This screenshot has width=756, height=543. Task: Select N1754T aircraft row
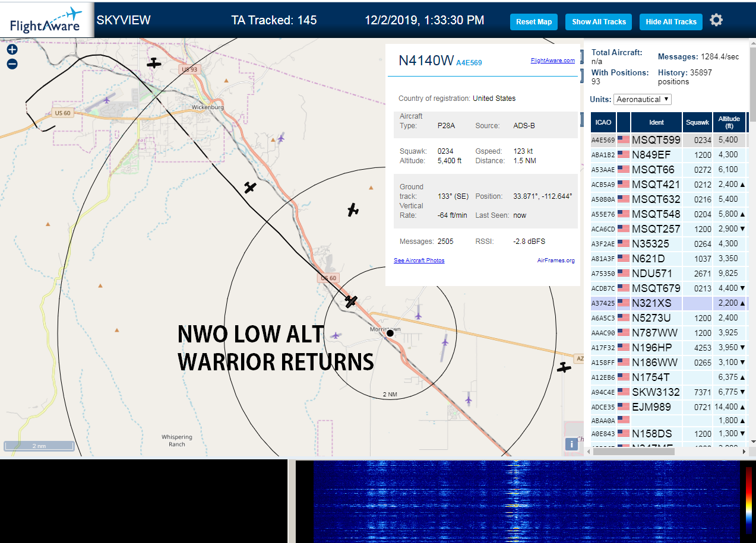pyautogui.click(x=669, y=377)
